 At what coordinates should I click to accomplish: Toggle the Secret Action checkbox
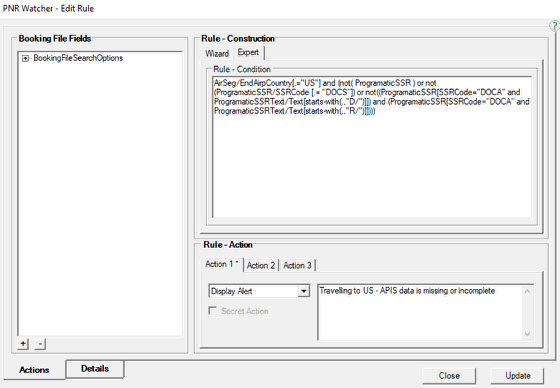[212, 310]
